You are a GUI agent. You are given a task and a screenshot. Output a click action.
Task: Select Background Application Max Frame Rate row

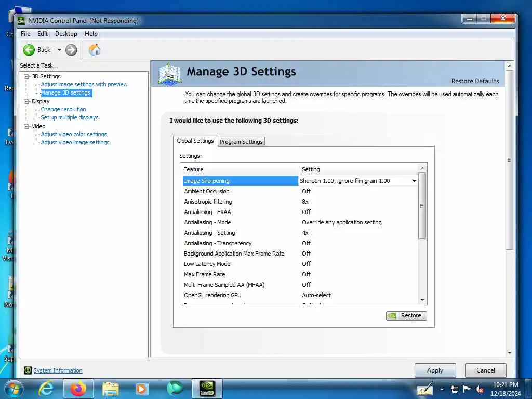click(x=300, y=254)
